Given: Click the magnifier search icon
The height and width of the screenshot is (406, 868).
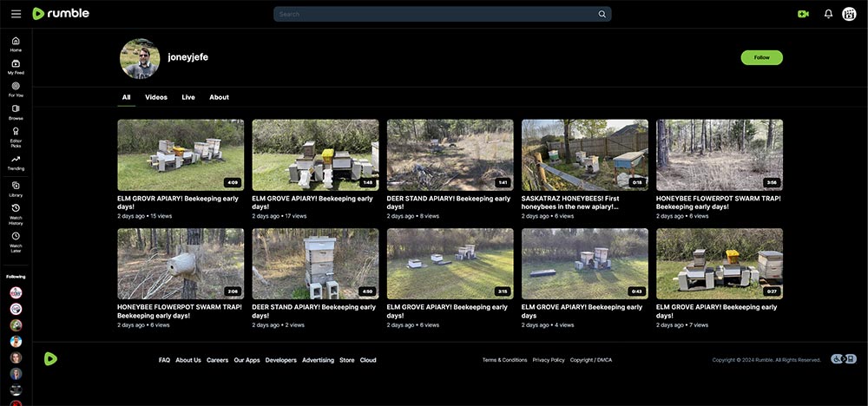Looking at the screenshot, I should click(602, 15).
